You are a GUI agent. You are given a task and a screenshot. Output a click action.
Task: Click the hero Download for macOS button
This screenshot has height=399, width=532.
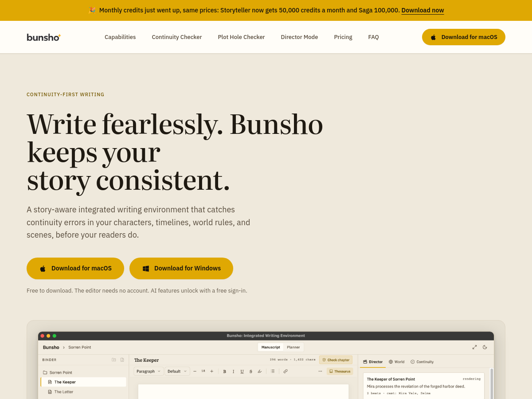(x=75, y=268)
